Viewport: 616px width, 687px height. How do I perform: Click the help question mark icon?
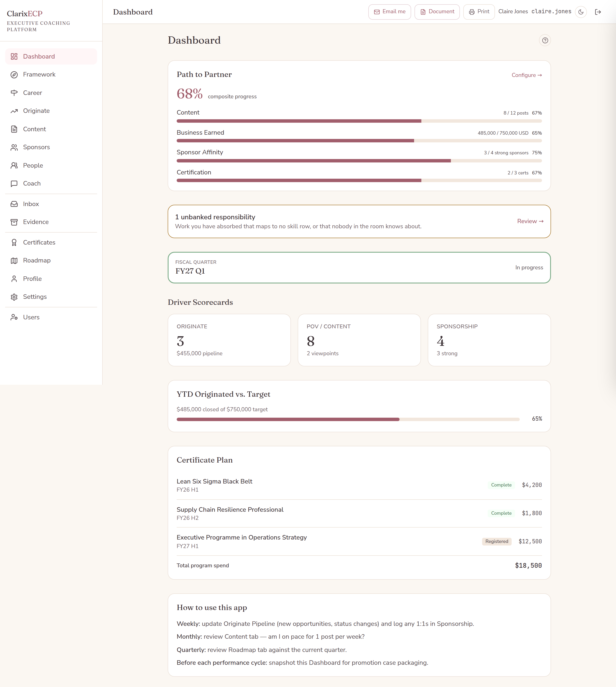(x=545, y=41)
